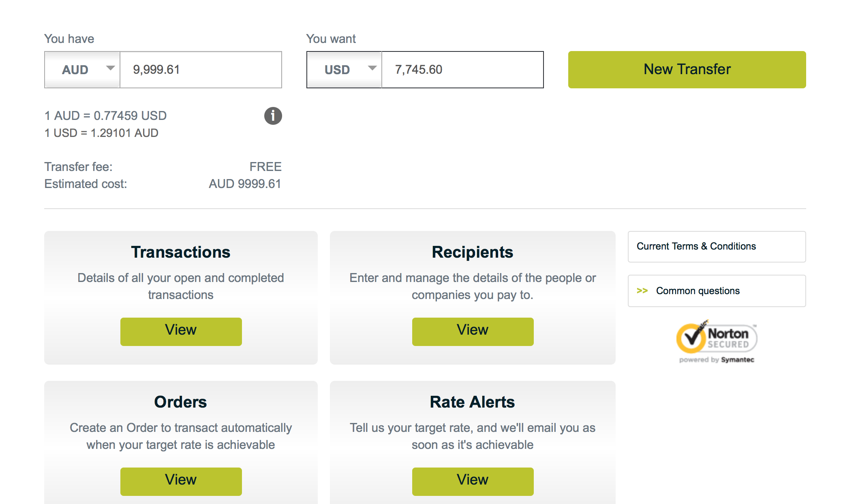841x504 pixels.
Task: Click the Recipients description text
Action: pyautogui.click(x=473, y=286)
